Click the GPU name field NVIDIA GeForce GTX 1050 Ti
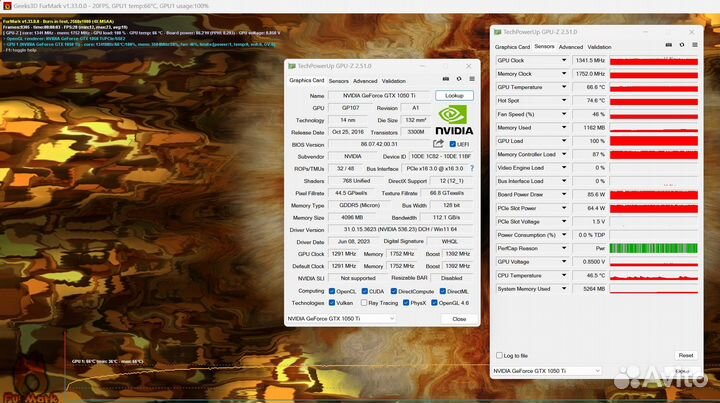The width and height of the screenshot is (720, 403). pos(379,95)
